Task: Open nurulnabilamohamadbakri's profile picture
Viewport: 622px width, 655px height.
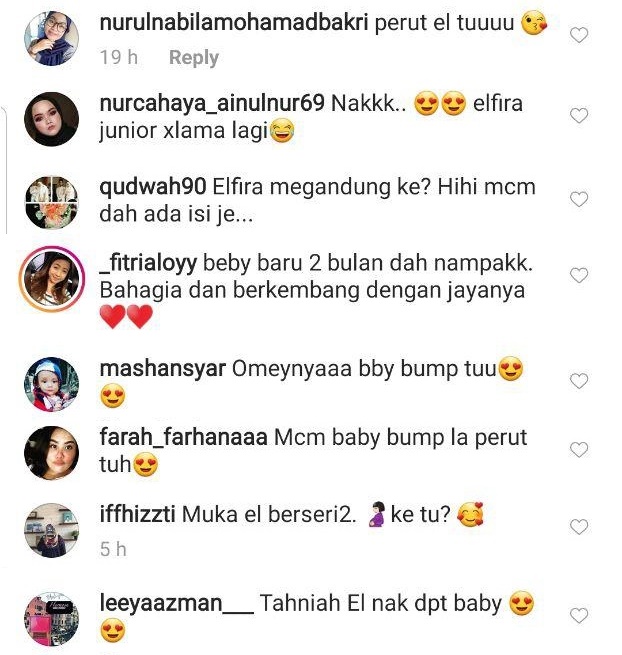Action: pyautogui.click(x=51, y=38)
